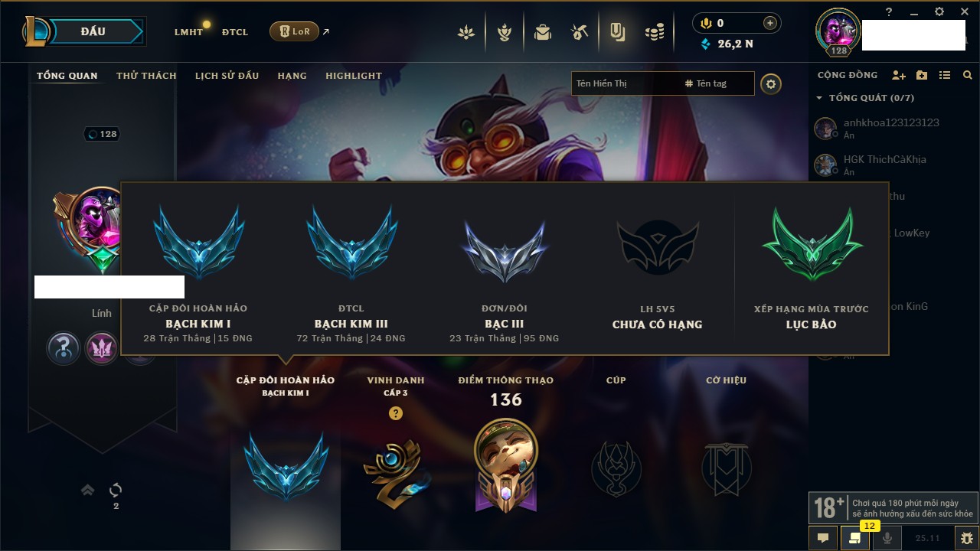The width and height of the screenshot is (980, 551).
Task: Open the Collection backpack icon
Action: (543, 32)
